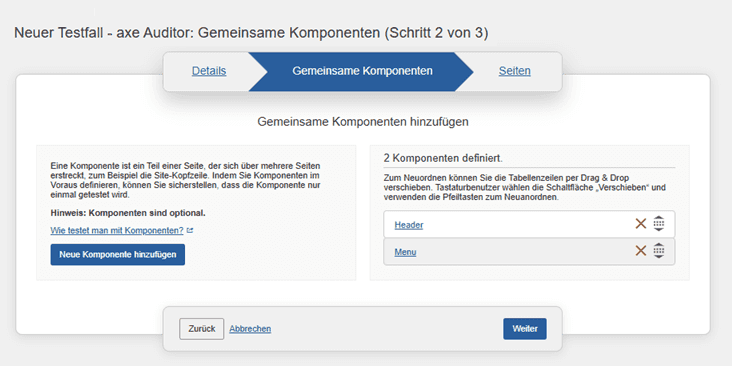Viewport: 732px width, 366px height.
Task: Go to the Details step
Action: click(x=209, y=71)
